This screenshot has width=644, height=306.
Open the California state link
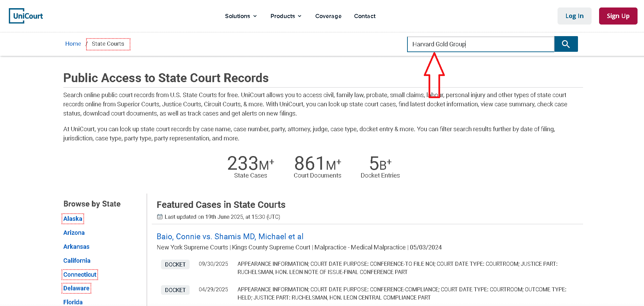[x=77, y=261]
